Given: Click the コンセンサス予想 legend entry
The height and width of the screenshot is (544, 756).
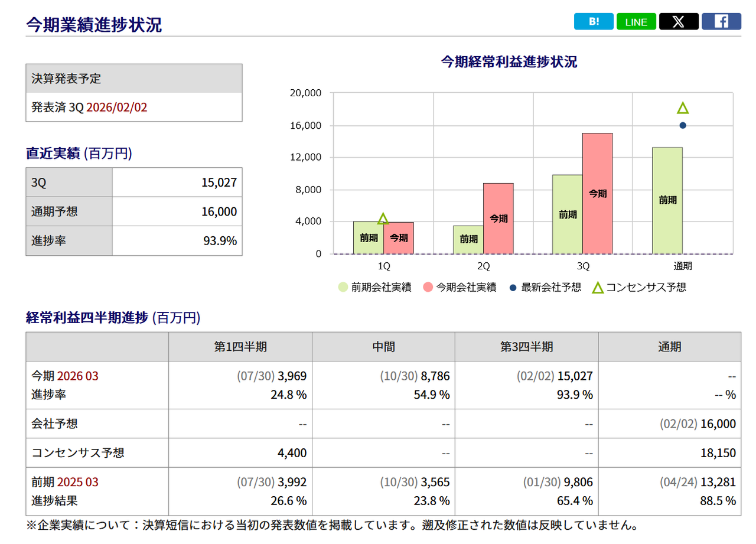Looking at the screenshot, I should (x=640, y=288).
